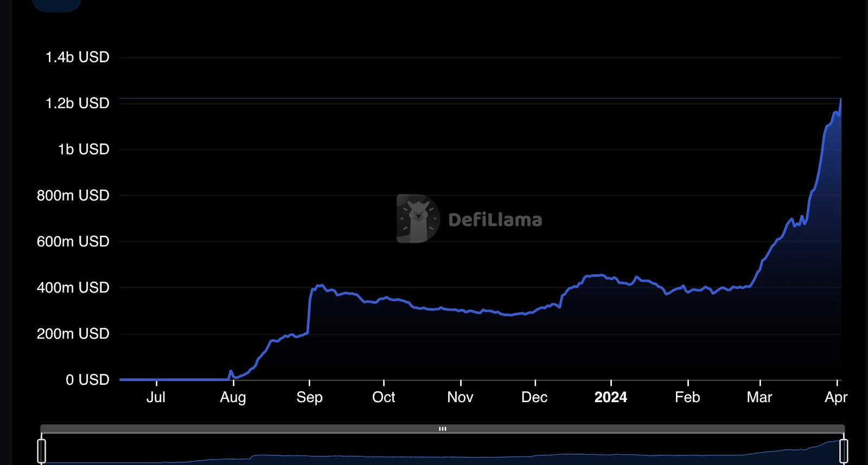
Task: Click the partially visible blue button at top
Action: tap(57, 5)
